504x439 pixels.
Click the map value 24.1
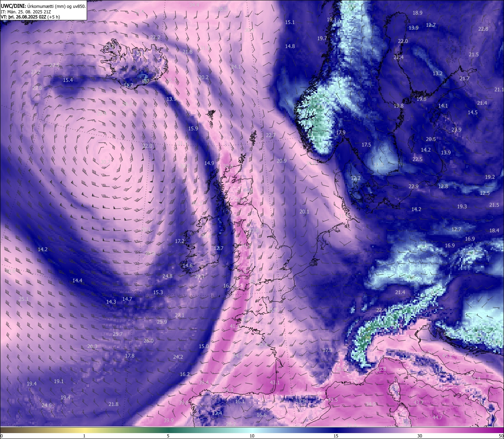236,67
